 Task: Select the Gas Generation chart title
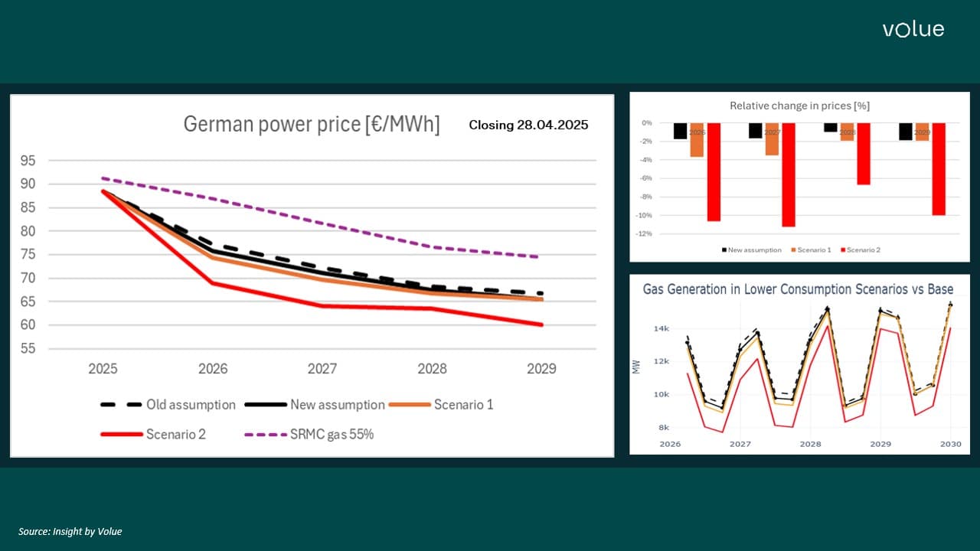(798, 289)
